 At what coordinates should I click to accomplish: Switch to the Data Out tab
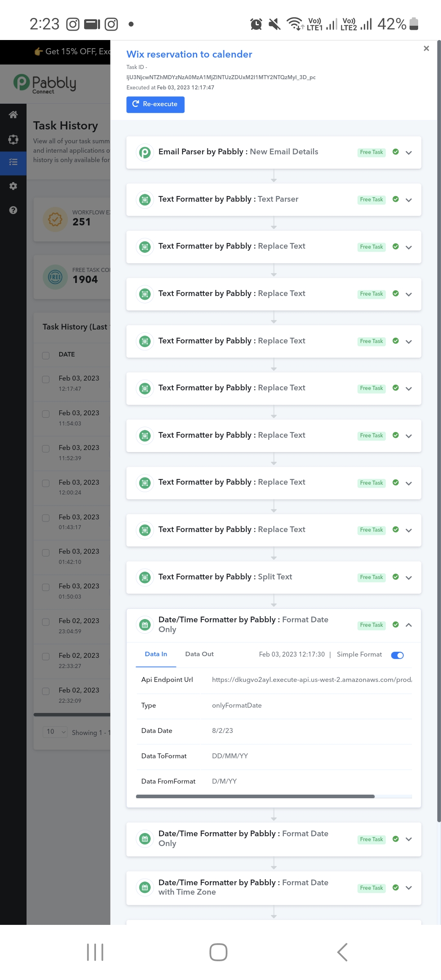click(199, 654)
